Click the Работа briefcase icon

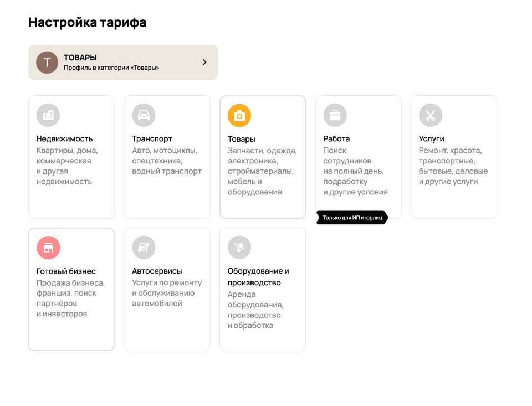pyautogui.click(x=335, y=115)
